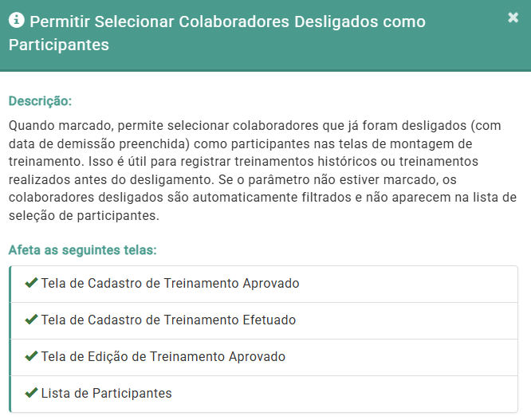The image size is (531, 420).
Task: Click the checkmark beside Lista de Participantes
Action: click(x=32, y=393)
